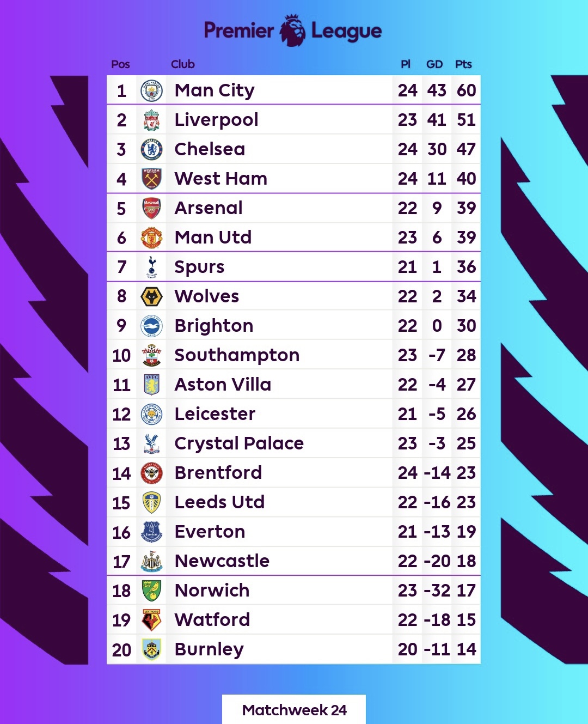Click the Man City club crest
The width and height of the screenshot is (588, 724).
click(x=151, y=90)
